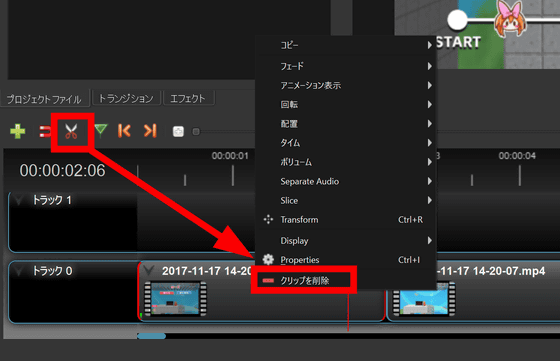560x361 pixels.
Task: Select クリップを削除 to delete the clip
Action: (x=304, y=281)
